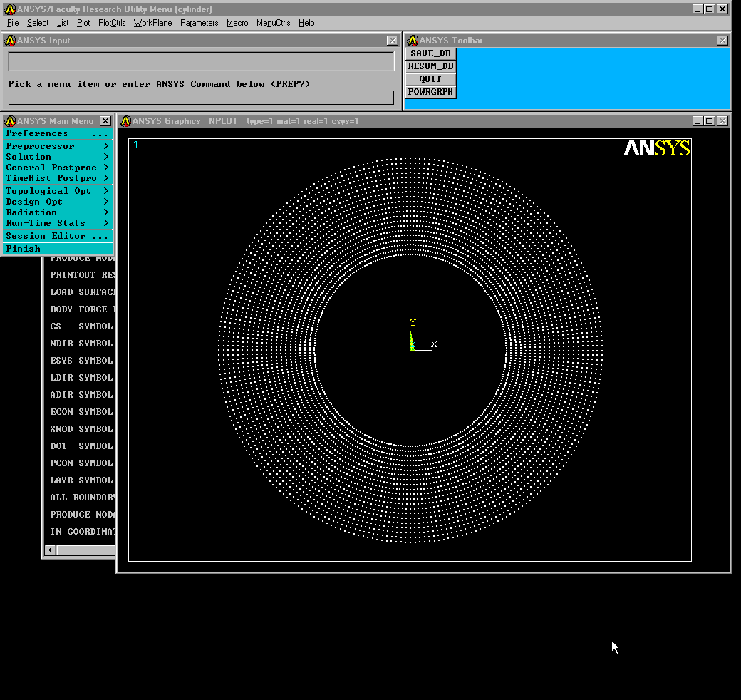The width and height of the screenshot is (741, 700).
Task: Click 'PCON SYMBOL' line in output window
Action: tap(81, 463)
